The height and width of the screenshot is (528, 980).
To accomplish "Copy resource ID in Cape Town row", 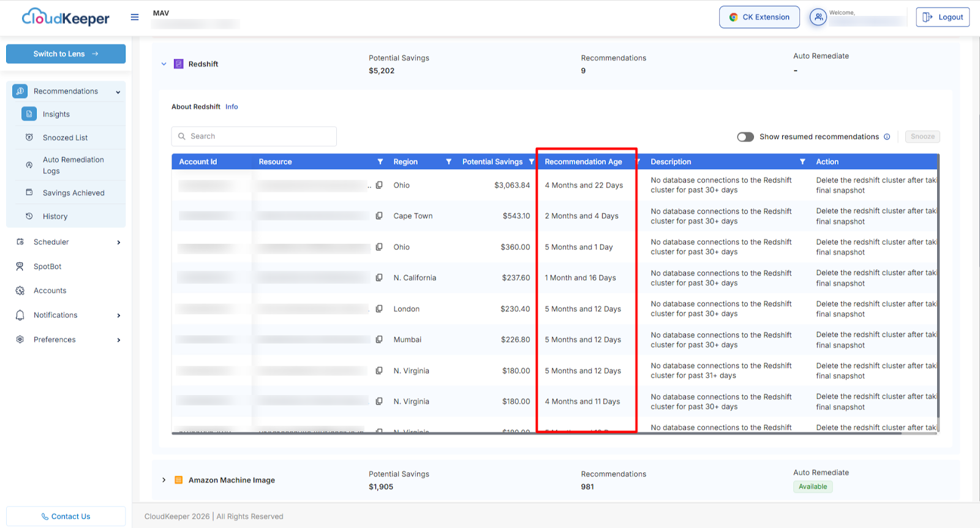I will 379,216.
